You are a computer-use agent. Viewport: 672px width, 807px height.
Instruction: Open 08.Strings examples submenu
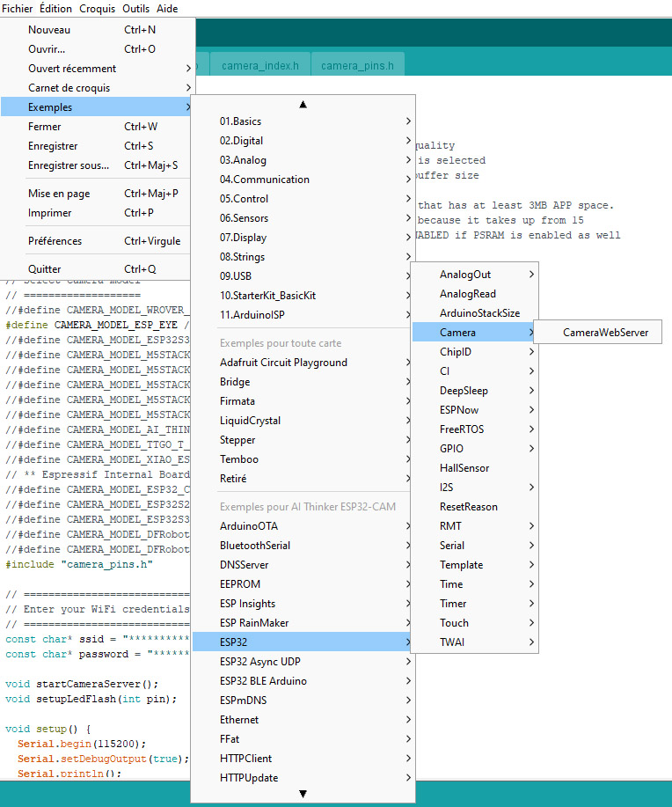[x=303, y=257]
